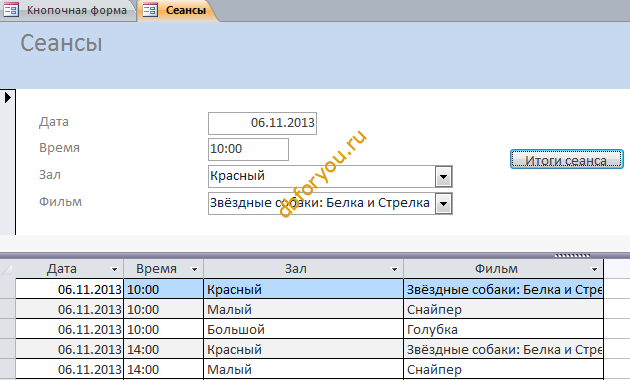Image resolution: width=630 pixels, height=380 pixels.
Task: Click the cell Большой in the datasheet
Action: pos(303,329)
